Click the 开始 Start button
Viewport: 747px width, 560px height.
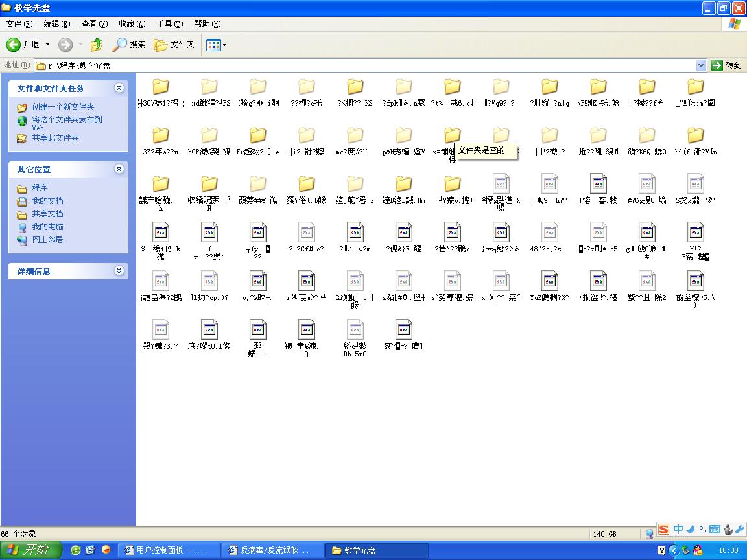pos(29,550)
